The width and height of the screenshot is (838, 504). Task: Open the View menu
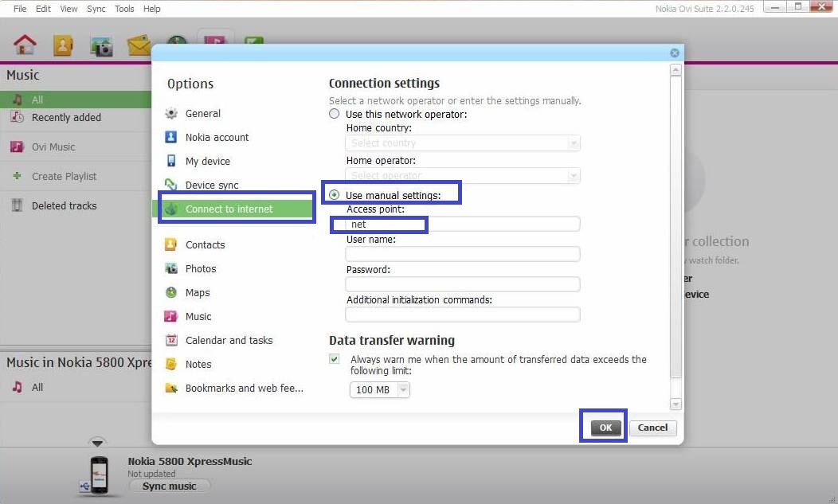click(69, 9)
